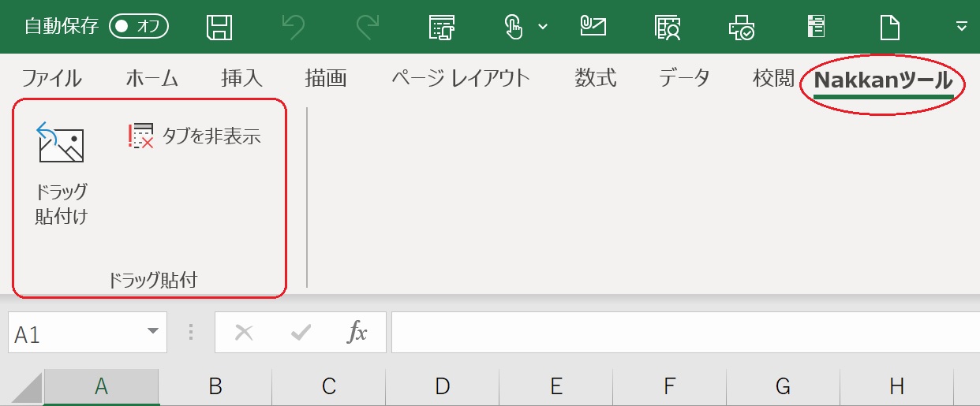
Task: Toggle Touch/Mouse mode hand icon
Action: click(514, 27)
